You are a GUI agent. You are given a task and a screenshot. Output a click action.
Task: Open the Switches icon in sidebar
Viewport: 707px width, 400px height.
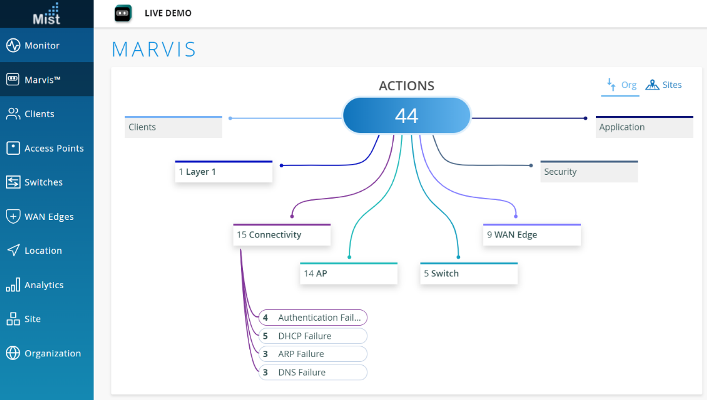point(13,182)
